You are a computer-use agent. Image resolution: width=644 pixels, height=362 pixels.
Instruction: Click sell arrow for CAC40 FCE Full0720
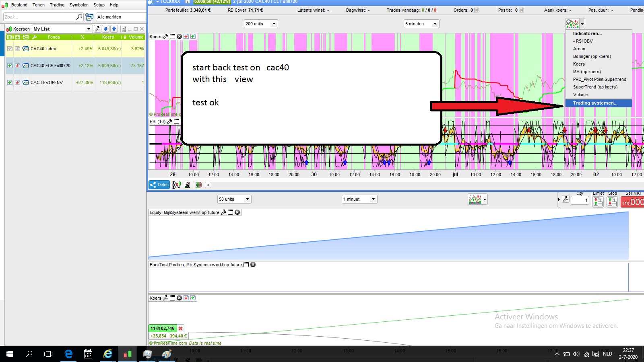coord(17,66)
